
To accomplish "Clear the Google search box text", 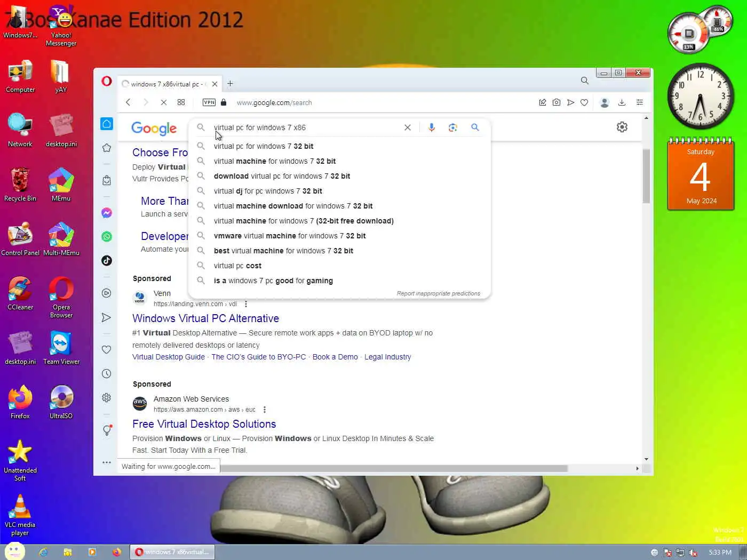I will 408,127.
